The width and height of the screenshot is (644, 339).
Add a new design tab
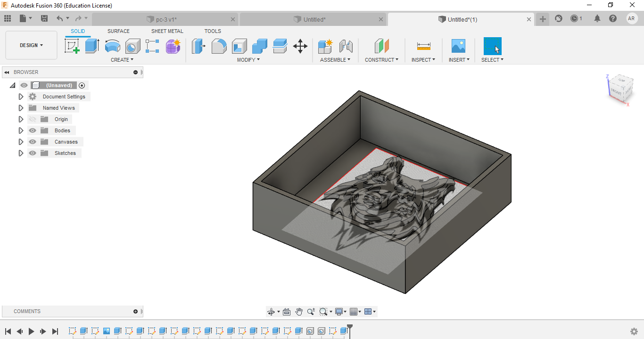pyautogui.click(x=543, y=19)
